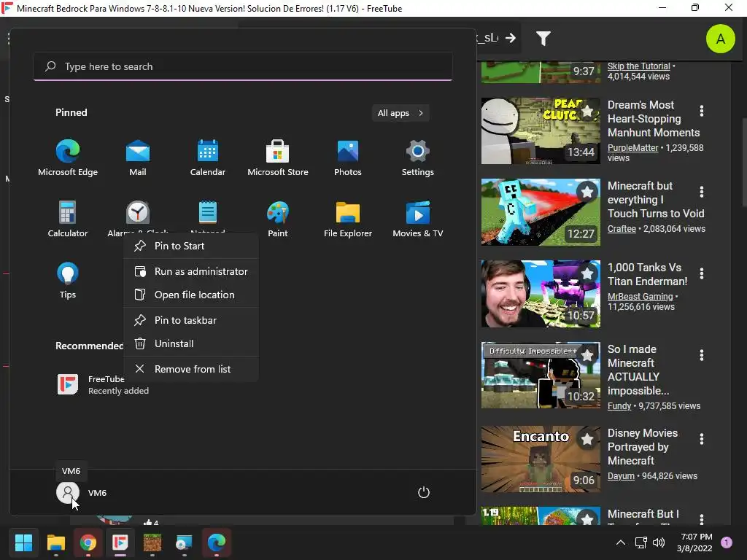Open the Paint app
This screenshot has width=747, height=560.
278,219
